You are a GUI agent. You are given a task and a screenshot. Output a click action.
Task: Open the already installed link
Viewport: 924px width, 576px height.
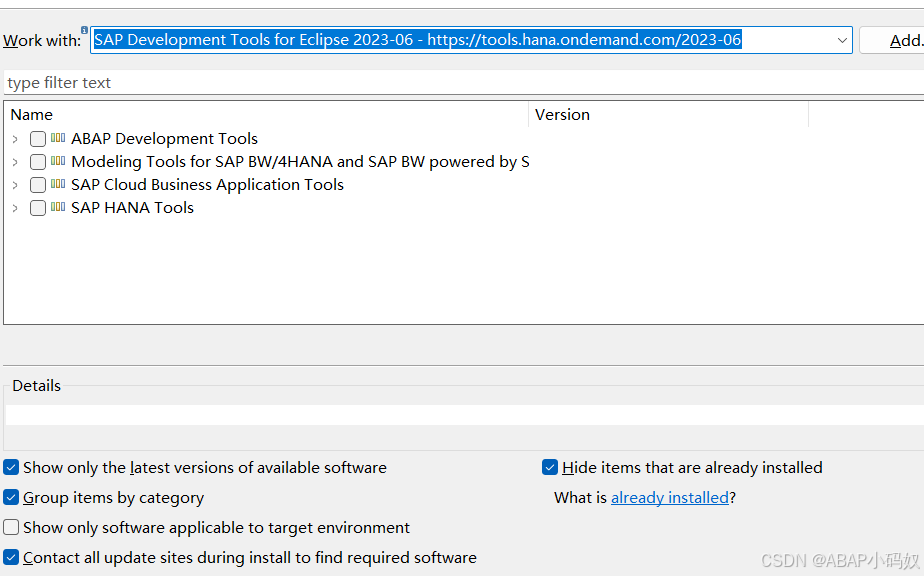click(x=669, y=498)
